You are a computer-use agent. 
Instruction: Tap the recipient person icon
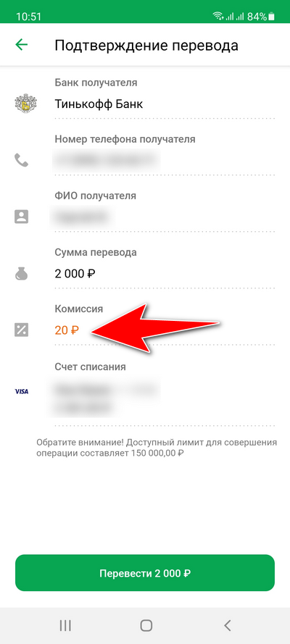coord(21,217)
